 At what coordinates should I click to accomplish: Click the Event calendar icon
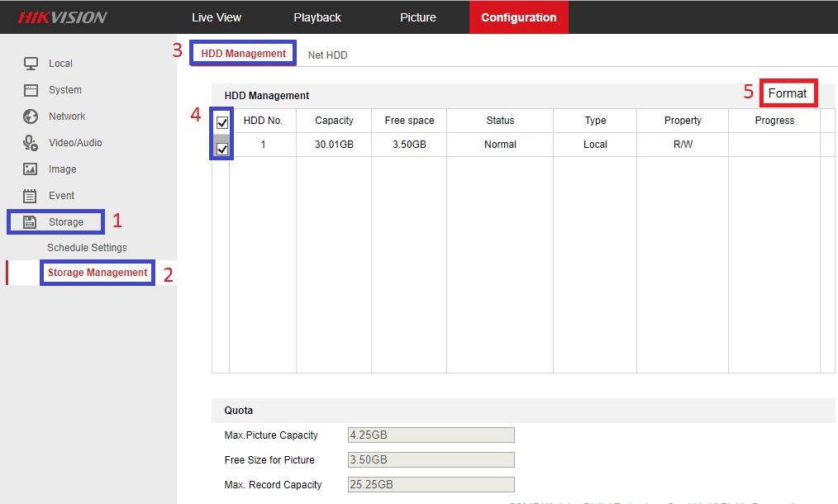[31, 196]
